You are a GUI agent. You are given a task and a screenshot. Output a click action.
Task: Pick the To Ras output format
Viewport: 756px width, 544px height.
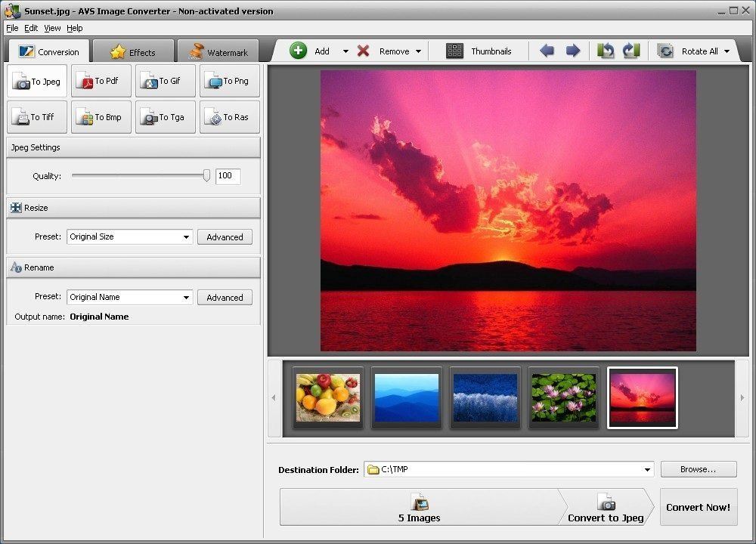click(229, 117)
